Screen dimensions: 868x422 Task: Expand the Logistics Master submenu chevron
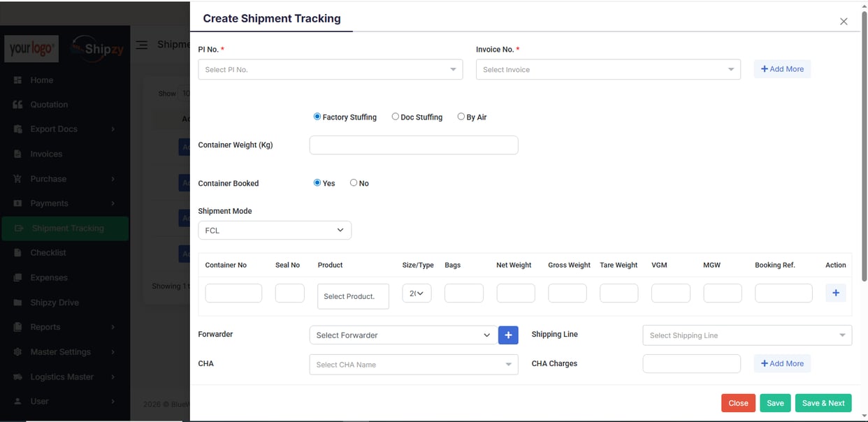pos(113,377)
